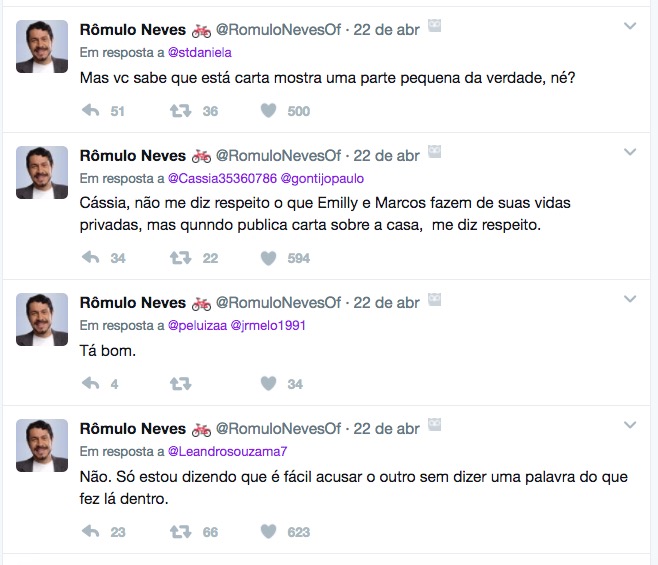
Task: Retweet the tweet with 22 retweets
Action: click(x=180, y=258)
